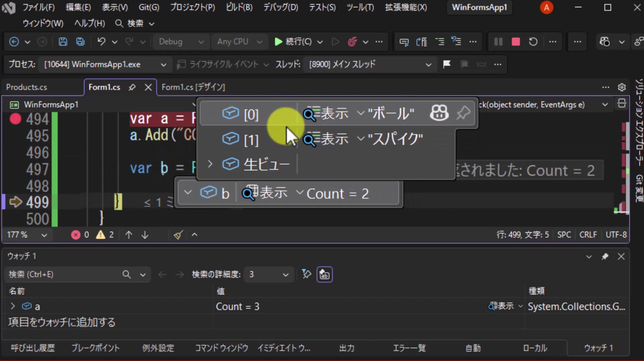Click the Copilot icon in the [0] datatip row
The height and width of the screenshot is (361, 644).
[439, 113]
